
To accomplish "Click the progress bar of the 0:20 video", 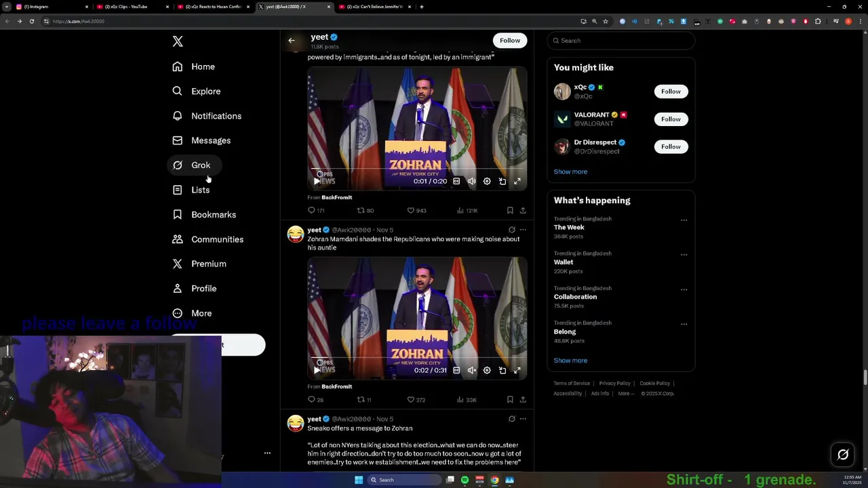I will pos(417,168).
